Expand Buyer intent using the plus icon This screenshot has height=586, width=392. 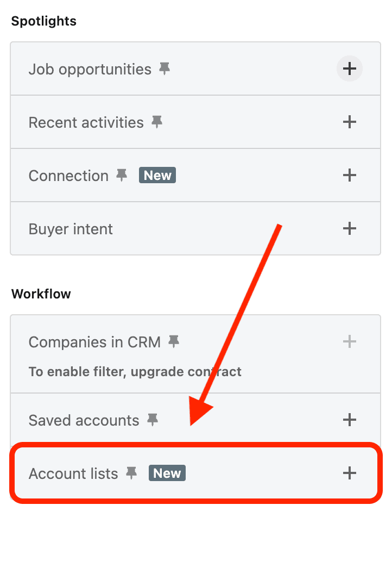350,229
